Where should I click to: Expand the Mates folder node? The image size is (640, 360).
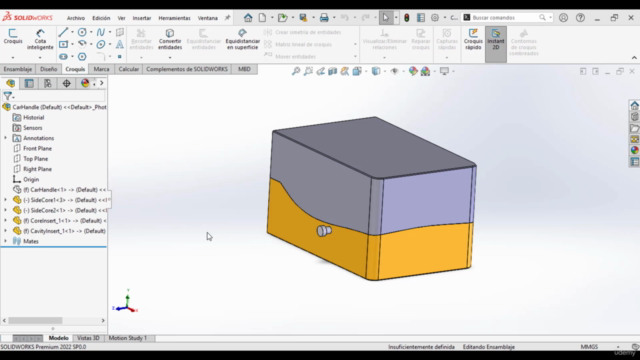(x=5, y=241)
